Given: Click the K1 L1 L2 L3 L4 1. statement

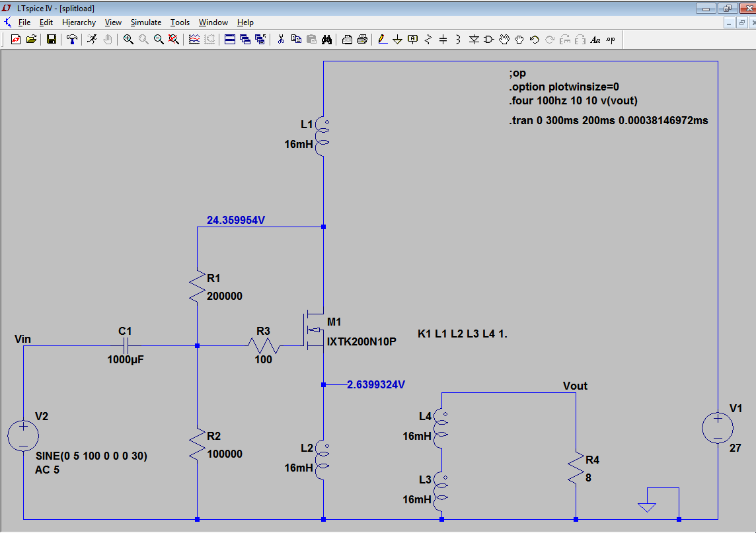Looking at the screenshot, I should (x=463, y=334).
